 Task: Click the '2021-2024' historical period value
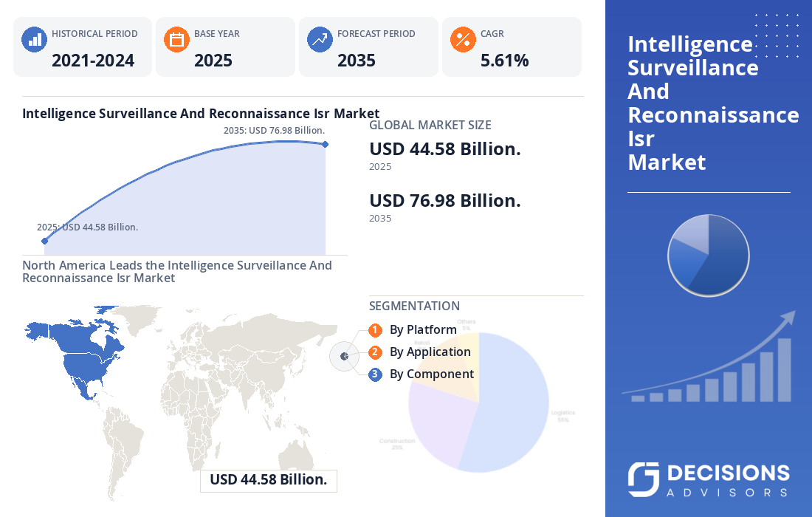coord(93,61)
